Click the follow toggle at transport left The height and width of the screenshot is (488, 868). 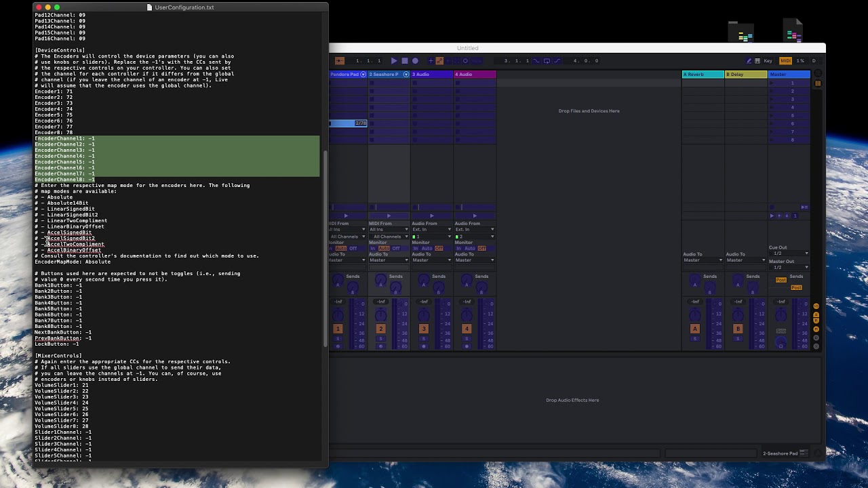coord(340,61)
